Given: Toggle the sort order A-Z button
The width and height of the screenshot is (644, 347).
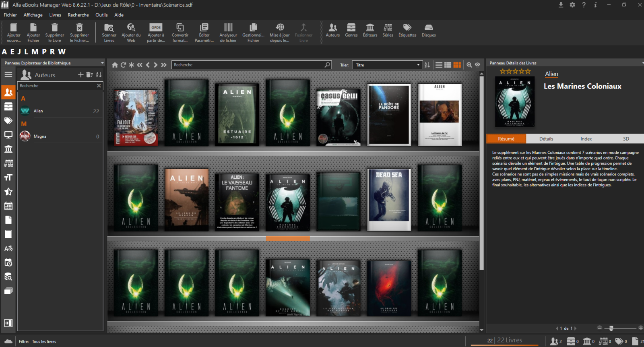Looking at the screenshot, I should [427, 65].
